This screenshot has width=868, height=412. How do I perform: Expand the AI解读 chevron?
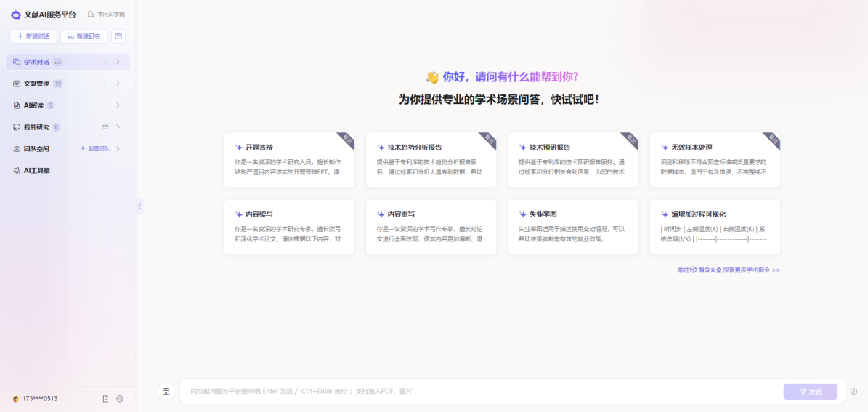click(118, 105)
